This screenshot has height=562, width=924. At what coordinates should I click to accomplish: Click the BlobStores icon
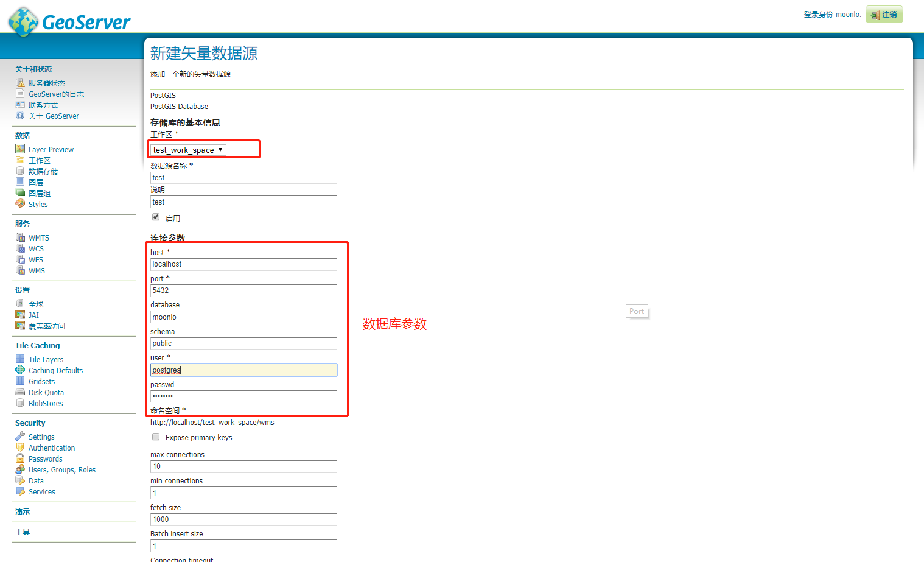click(20, 403)
